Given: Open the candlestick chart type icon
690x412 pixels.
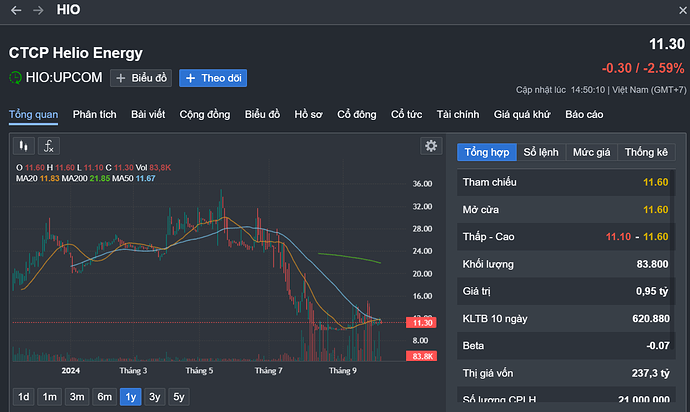Looking at the screenshot, I should (x=24, y=146).
